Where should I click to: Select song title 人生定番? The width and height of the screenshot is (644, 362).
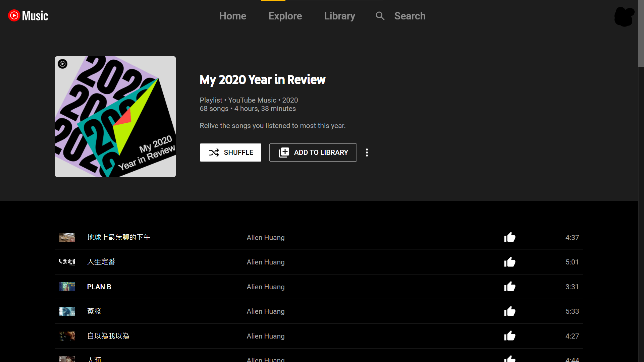pos(101,262)
